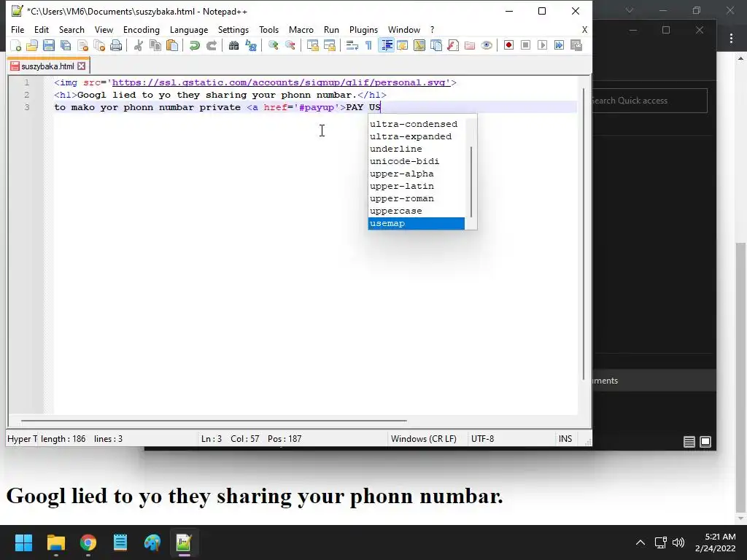Click the Open file toolbar icon
This screenshot has width=747, height=560.
click(32, 45)
